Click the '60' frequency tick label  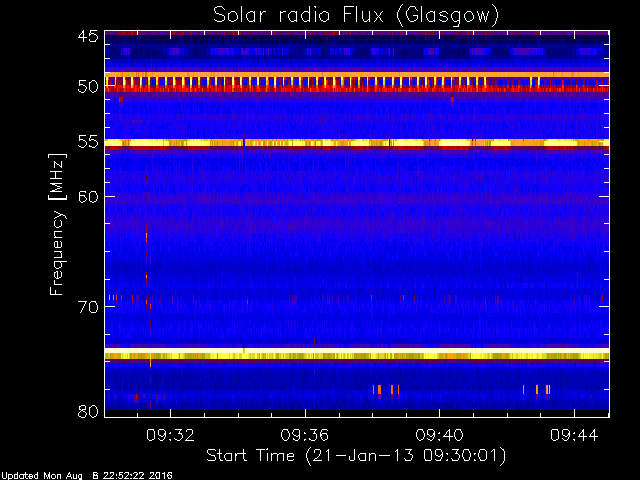pyautogui.click(x=88, y=197)
